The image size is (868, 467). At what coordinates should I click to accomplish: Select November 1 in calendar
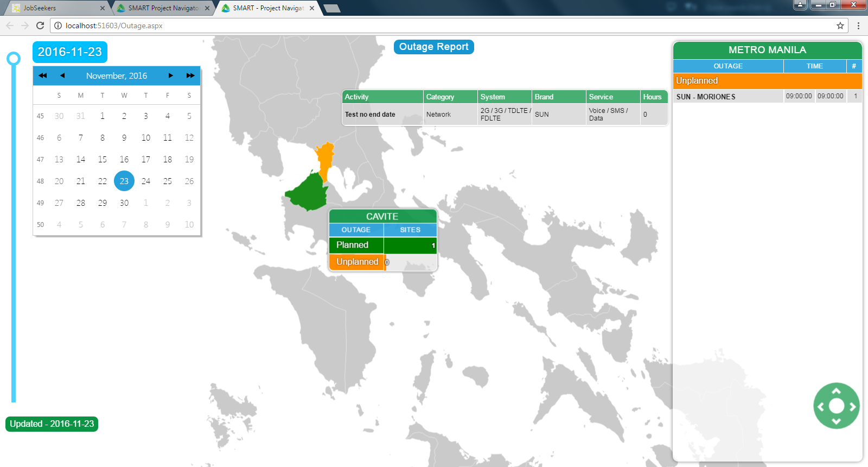pyautogui.click(x=103, y=116)
